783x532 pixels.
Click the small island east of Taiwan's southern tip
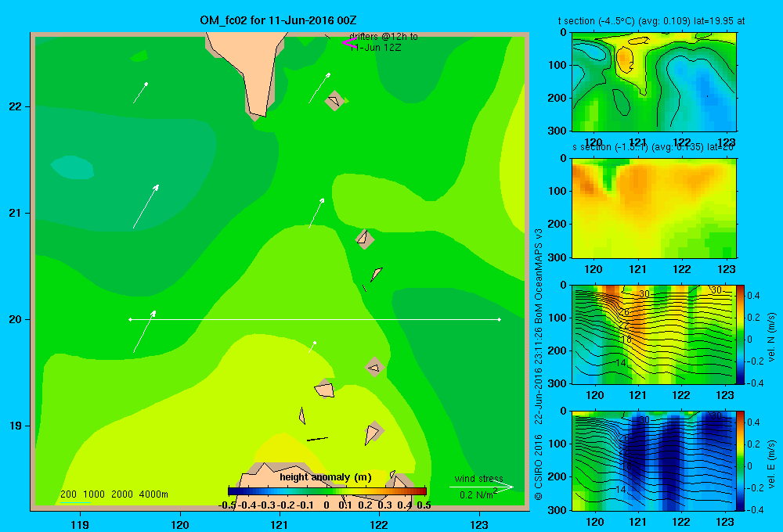click(334, 101)
